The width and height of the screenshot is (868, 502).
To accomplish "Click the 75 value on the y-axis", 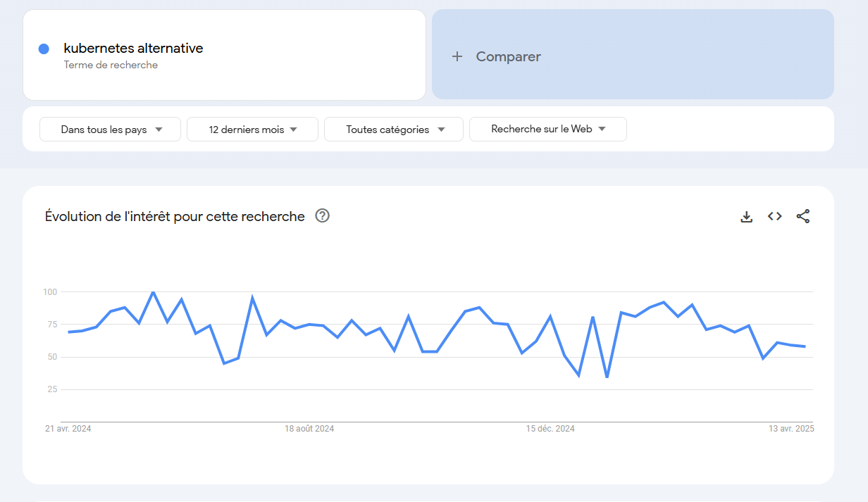I will click(52, 325).
